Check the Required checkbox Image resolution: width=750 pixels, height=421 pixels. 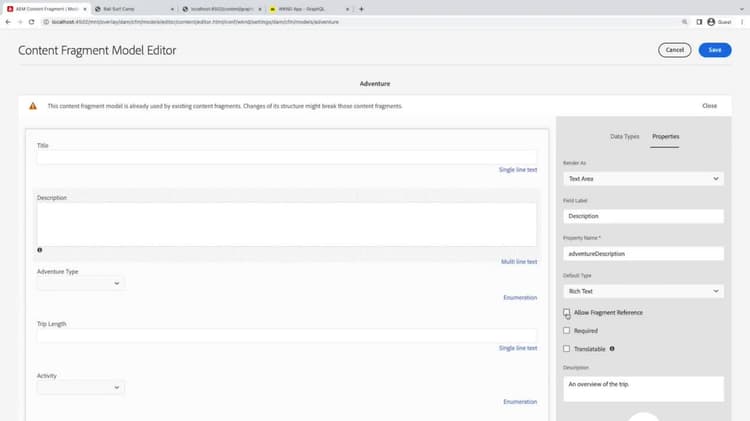pos(566,331)
